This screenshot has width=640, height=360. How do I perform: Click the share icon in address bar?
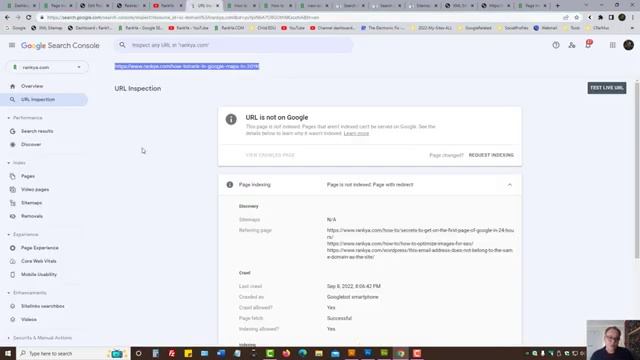566,18
